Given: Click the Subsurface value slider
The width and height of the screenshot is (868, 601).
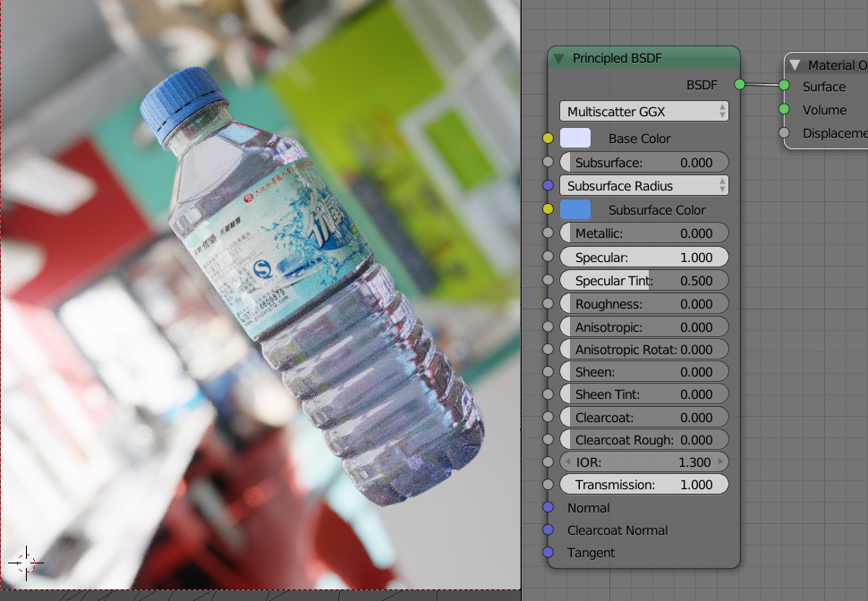Looking at the screenshot, I should click(x=644, y=162).
